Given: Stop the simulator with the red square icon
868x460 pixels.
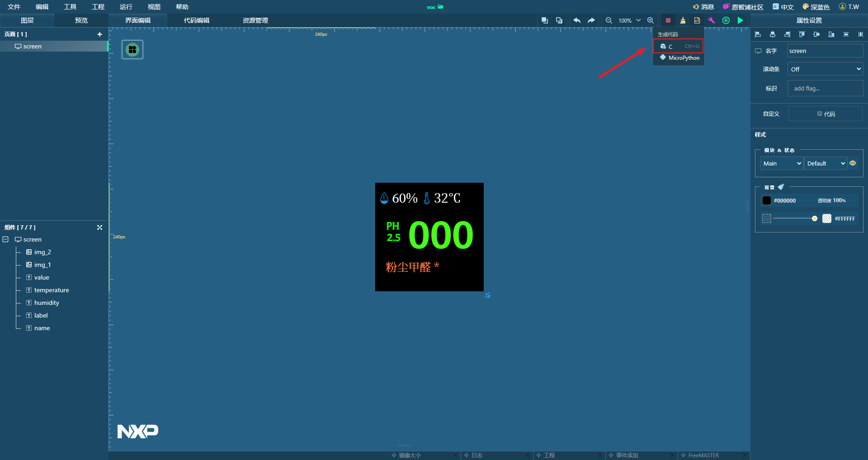Looking at the screenshot, I should [x=668, y=20].
